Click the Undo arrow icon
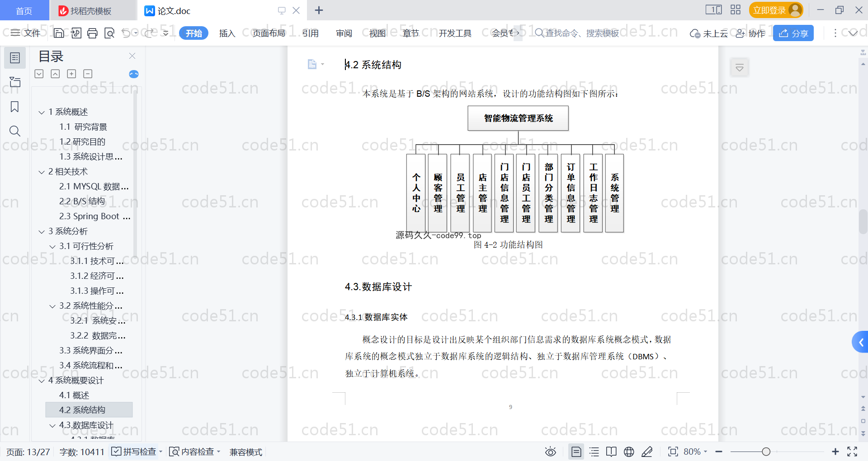The height and width of the screenshot is (461, 868). click(126, 33)
